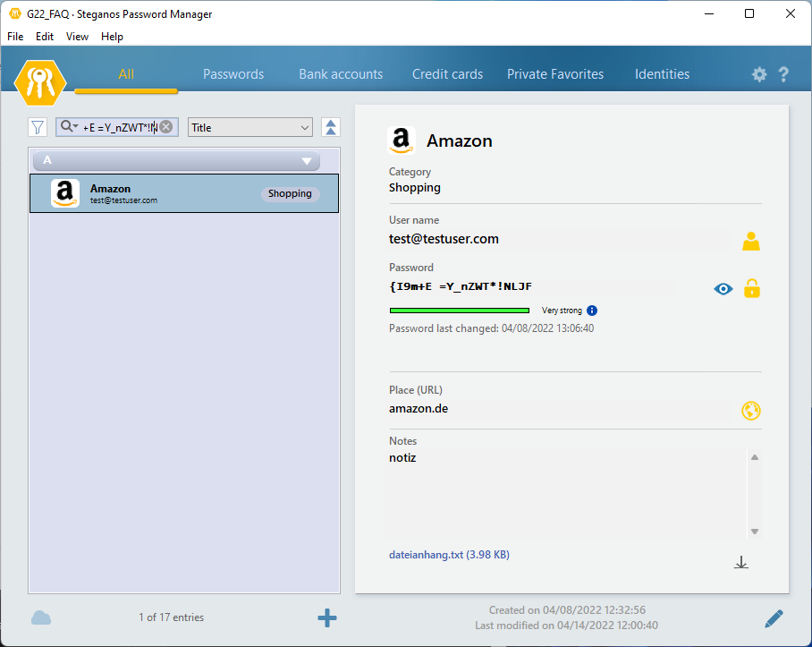Open the Title sort dropdown
The width and height of the screenshot is (812, 647).
click(250, 127)
